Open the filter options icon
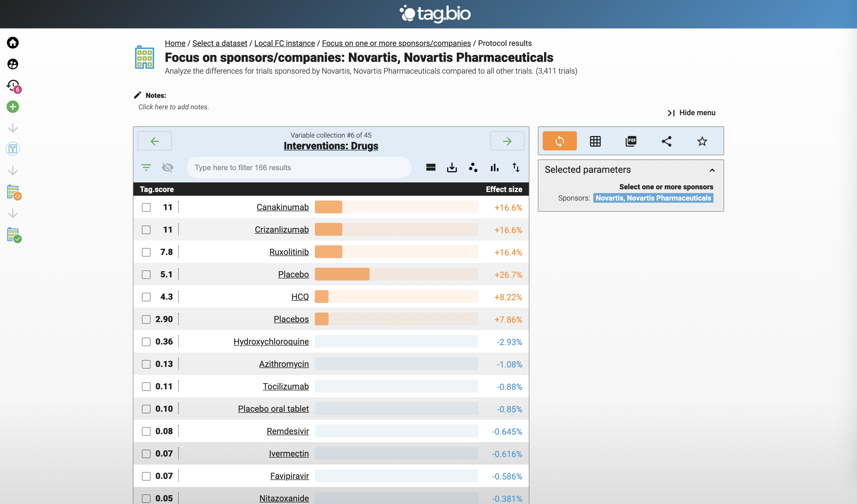This screenshot has height=504, width=857. 146,167
